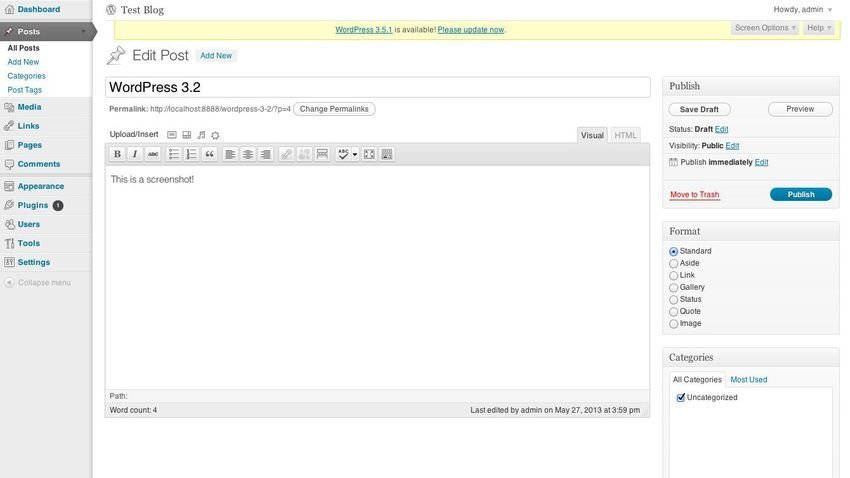Switch to the Visual editor tab

pos(592,135)
